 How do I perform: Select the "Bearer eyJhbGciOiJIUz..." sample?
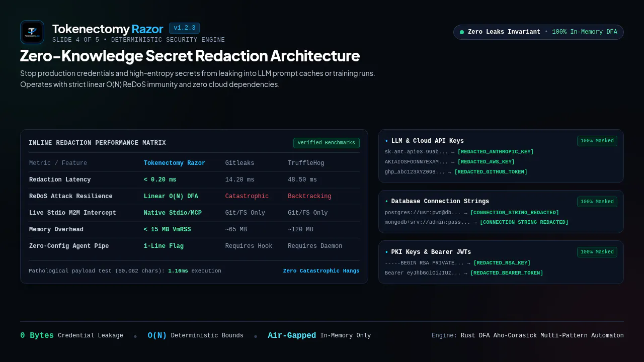click(423, 273)
